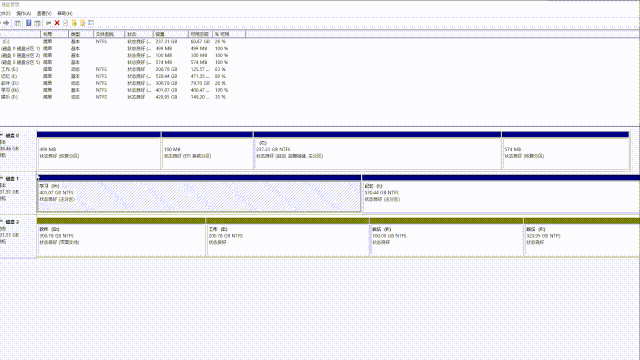Sort by the 文件系统 file system column header
Viewport: 640px width, 360px height.
[109, 34]
